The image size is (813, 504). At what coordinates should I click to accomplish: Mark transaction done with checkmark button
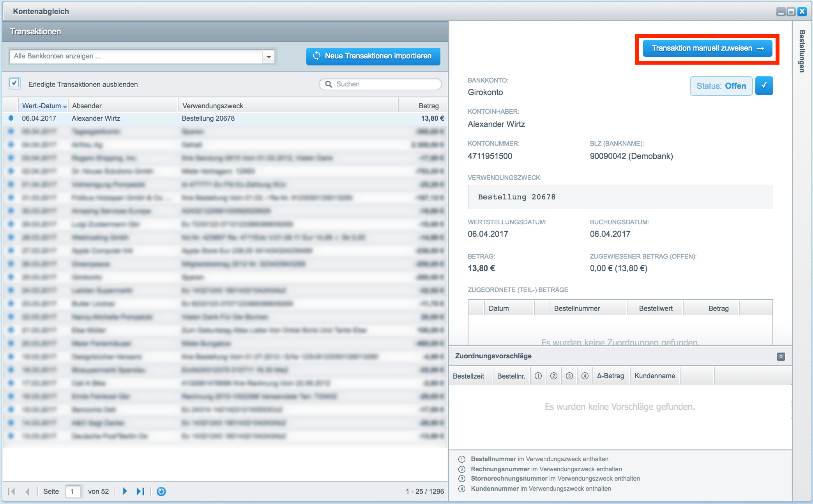[764, 86]
